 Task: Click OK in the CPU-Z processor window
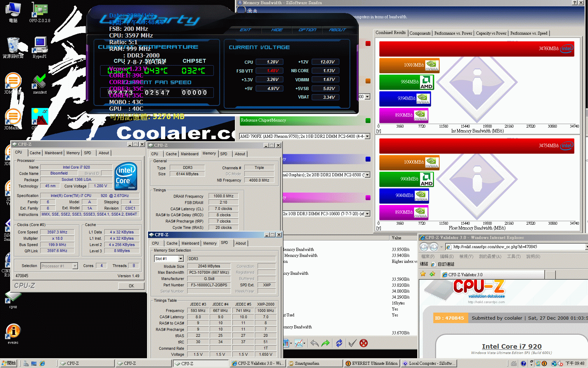131,286
